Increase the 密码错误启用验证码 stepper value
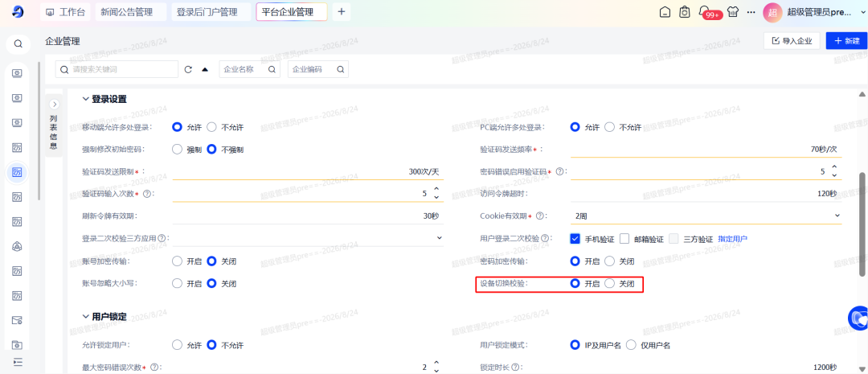868x374 pixels. (x=834, y=168)
